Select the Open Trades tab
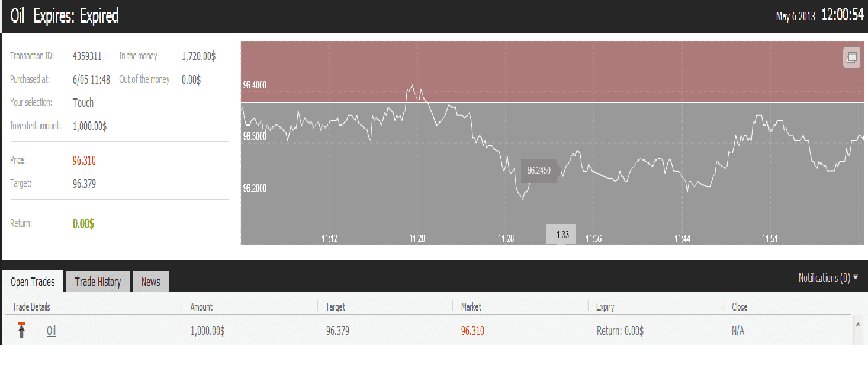The height and width of the screenshot is (384, 868). pos(33,282)
